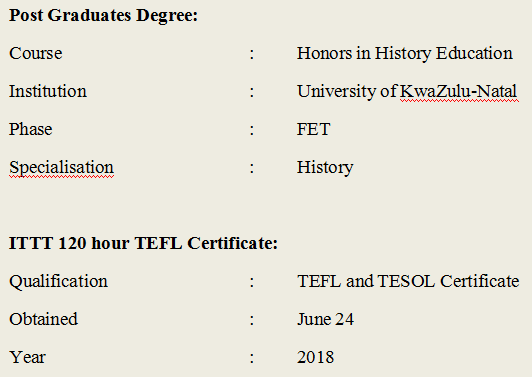Click the colon after "Qualification"
The image size is (532, 377).
pyautogui.click(x=252, y=282)
